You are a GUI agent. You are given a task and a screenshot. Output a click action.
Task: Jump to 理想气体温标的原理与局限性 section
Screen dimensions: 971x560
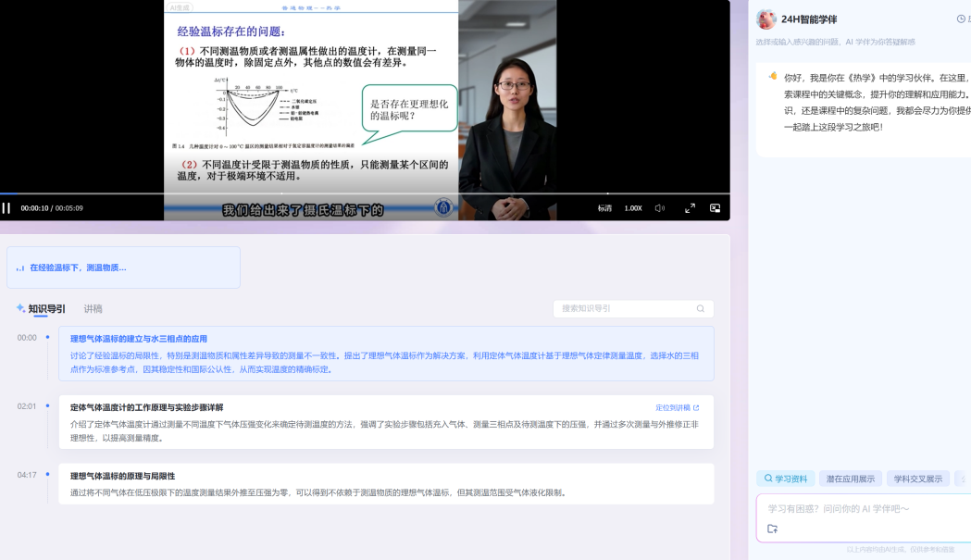[123, 476]
